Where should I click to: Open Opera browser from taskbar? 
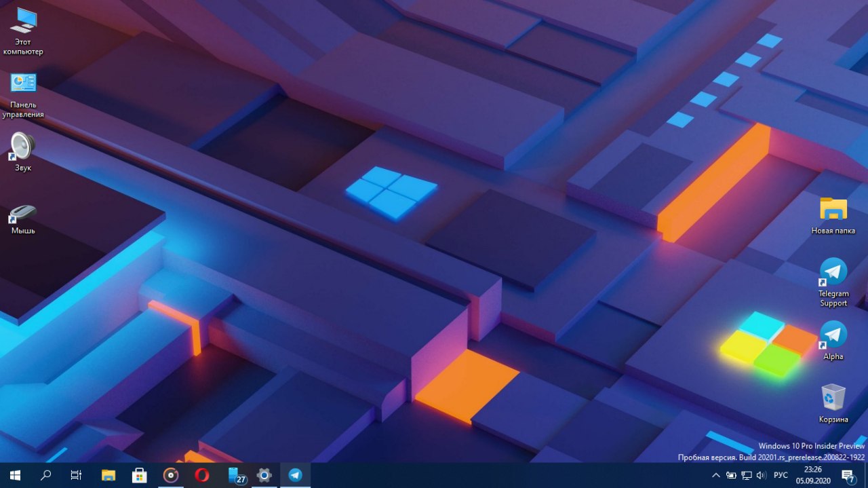(201, 475)
